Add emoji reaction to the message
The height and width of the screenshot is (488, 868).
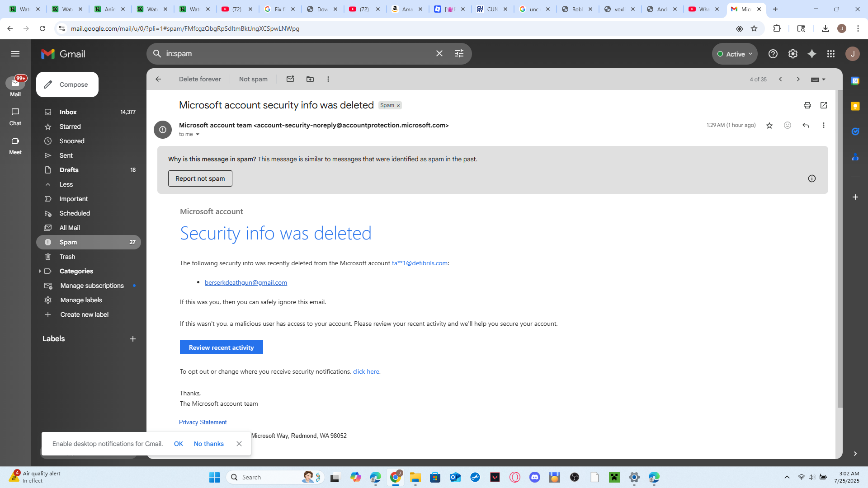pos(788,125)
